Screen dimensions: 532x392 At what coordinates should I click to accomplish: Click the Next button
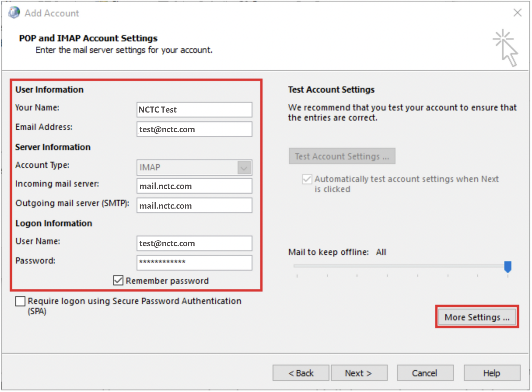[359, 373]
